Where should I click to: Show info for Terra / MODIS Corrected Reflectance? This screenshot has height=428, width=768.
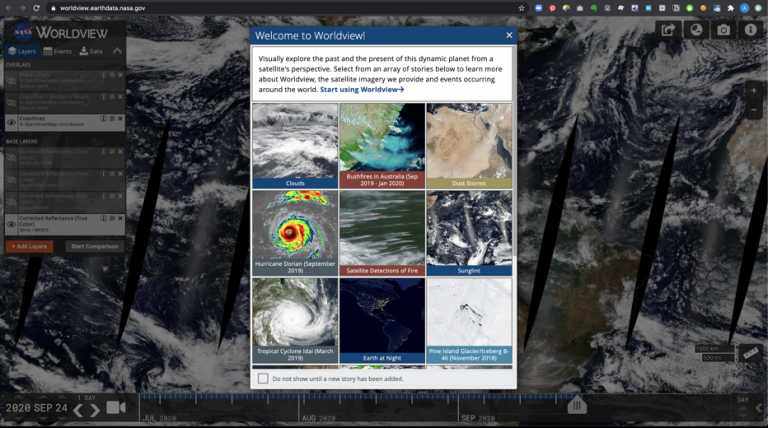[103, 218]
